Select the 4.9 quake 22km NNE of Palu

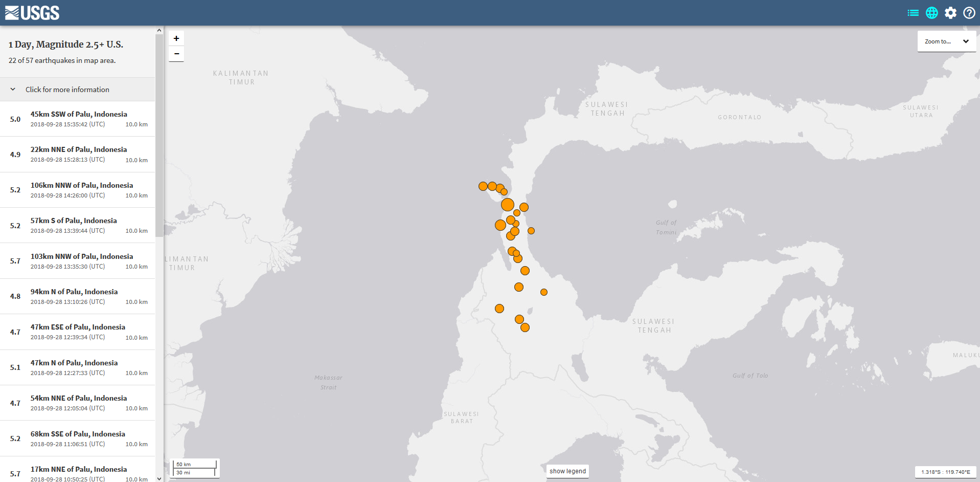click(78, 154)
